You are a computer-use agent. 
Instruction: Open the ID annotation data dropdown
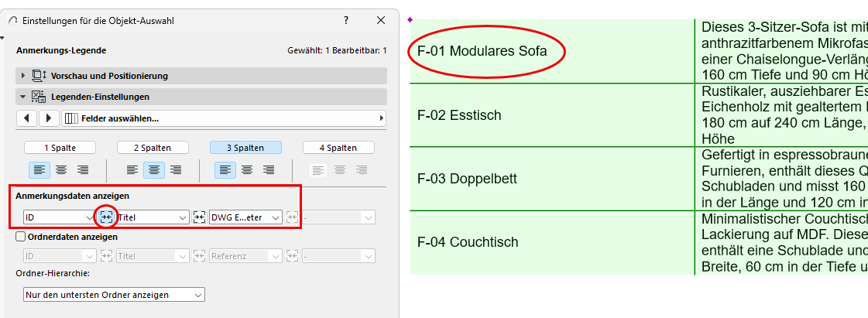57,218
